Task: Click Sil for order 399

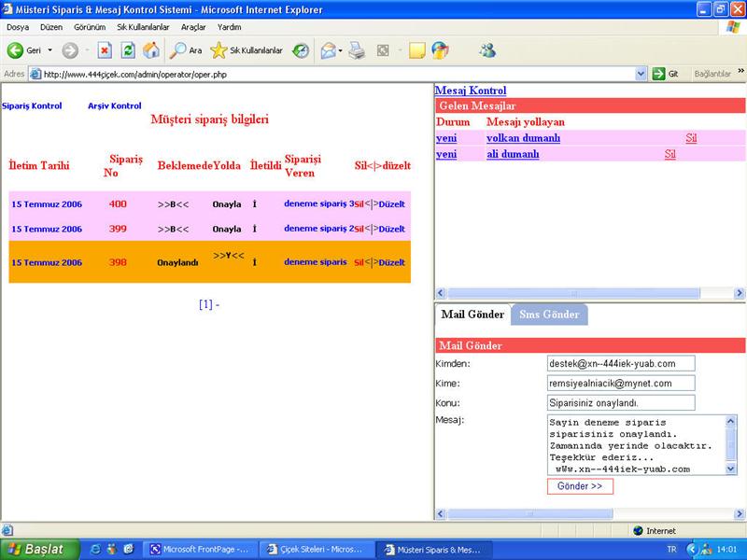Action: pos(359,229)
